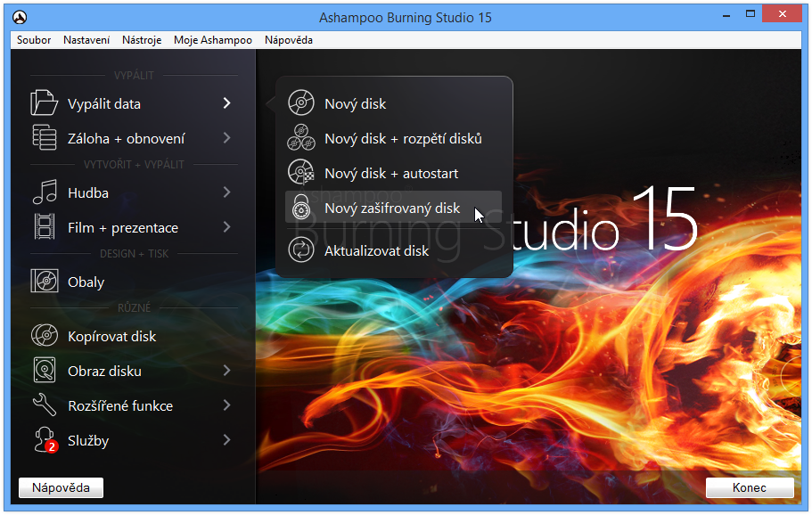Select the Služby label
The height and width of the screenshot is (515, 812).
[88, 440]
